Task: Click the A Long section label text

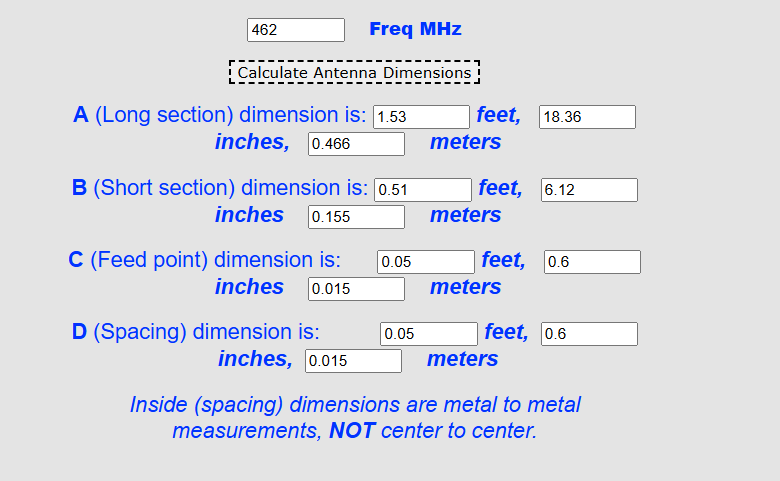Action: click(220, 115)
